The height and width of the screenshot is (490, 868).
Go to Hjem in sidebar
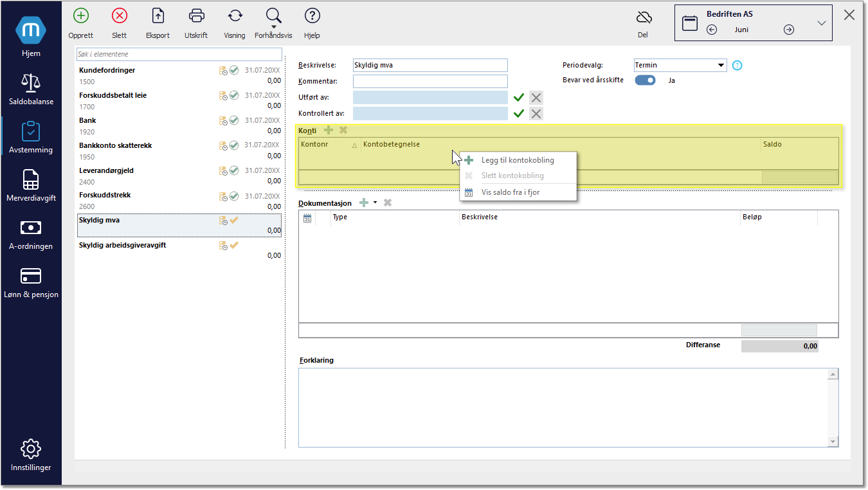tap(31, 37)
